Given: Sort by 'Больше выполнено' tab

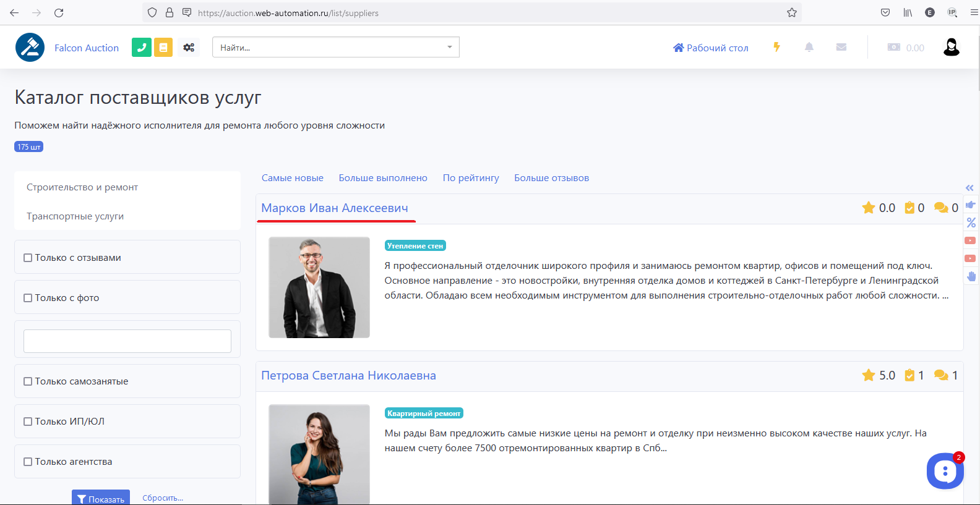Looking at the screenshot, I should pos(383,178).
